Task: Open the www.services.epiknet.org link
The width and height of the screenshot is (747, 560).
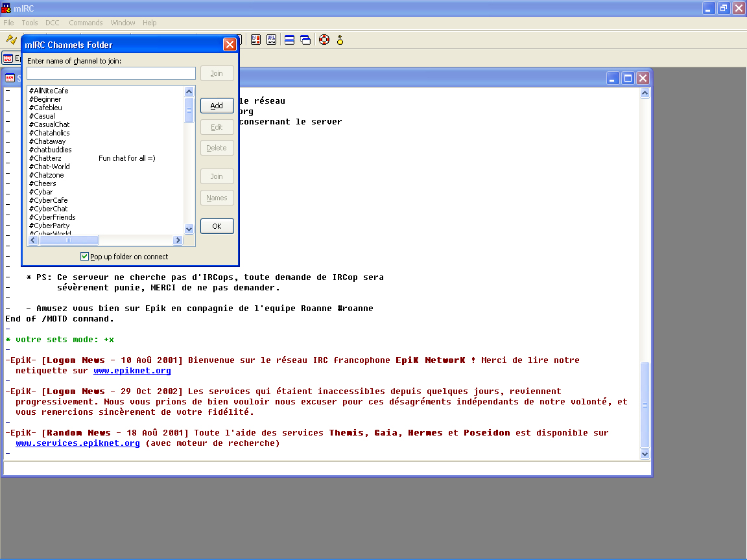Action: 78,443
